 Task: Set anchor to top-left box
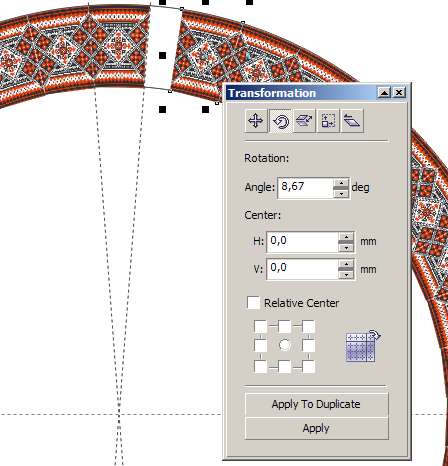[260, 326]
